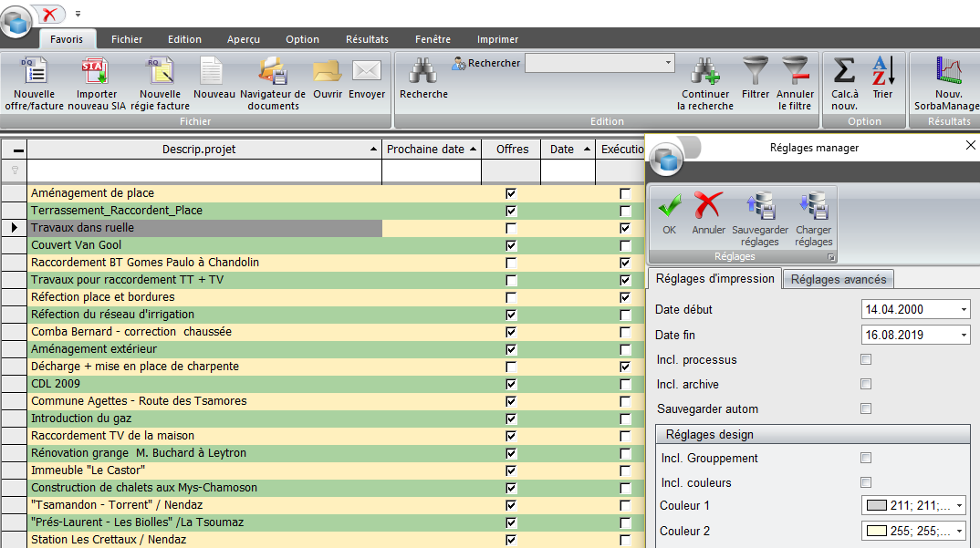Enable Sauvegarder autom checkbox
980x548 pixels.
866,408
